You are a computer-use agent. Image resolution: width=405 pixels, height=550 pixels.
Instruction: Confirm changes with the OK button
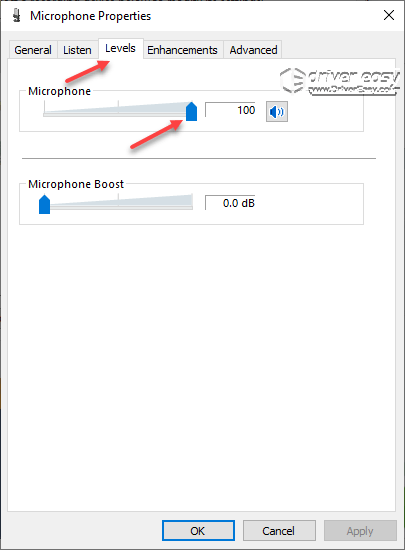[198, 530]
